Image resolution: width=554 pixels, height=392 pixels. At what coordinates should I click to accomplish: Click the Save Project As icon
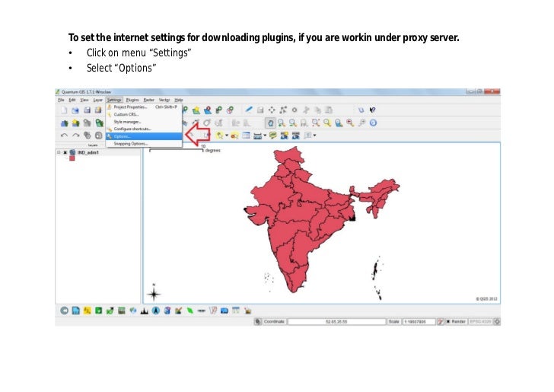click(x=98, y=110)
